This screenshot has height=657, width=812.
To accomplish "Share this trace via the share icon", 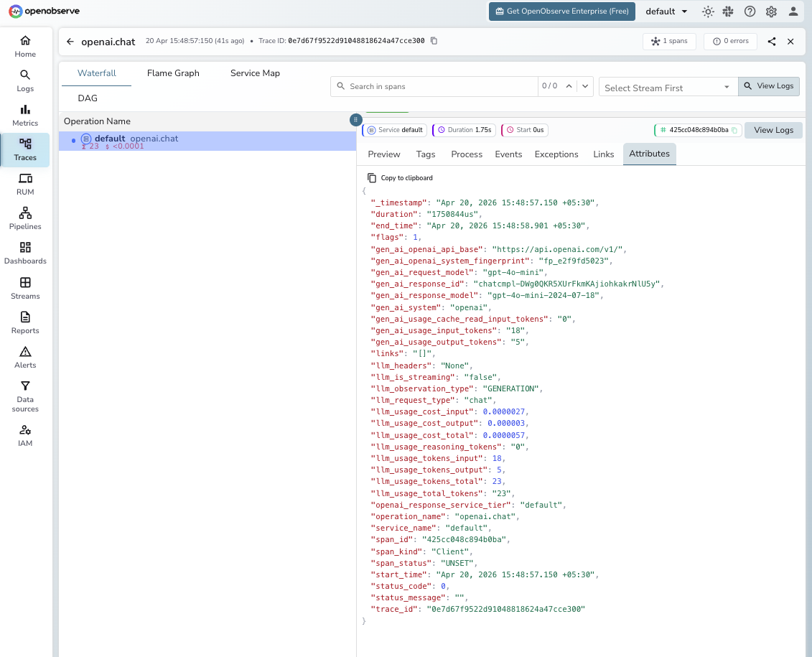I will pos(772,41).
